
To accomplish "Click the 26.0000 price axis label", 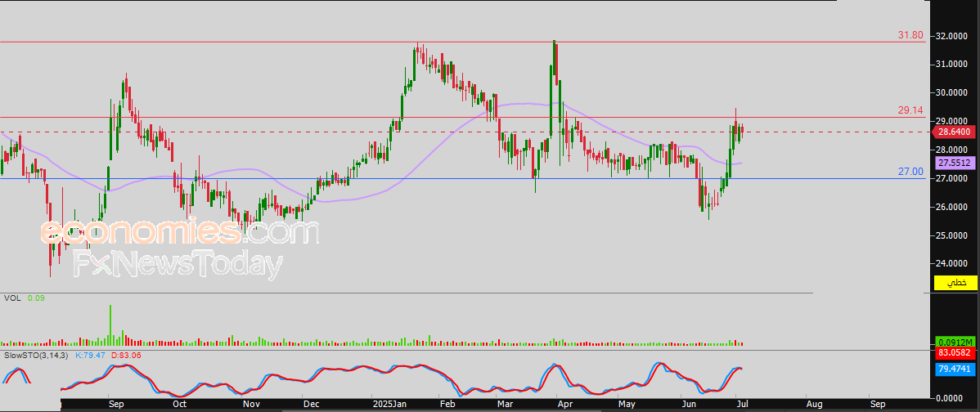I will [x=952, y=208].
